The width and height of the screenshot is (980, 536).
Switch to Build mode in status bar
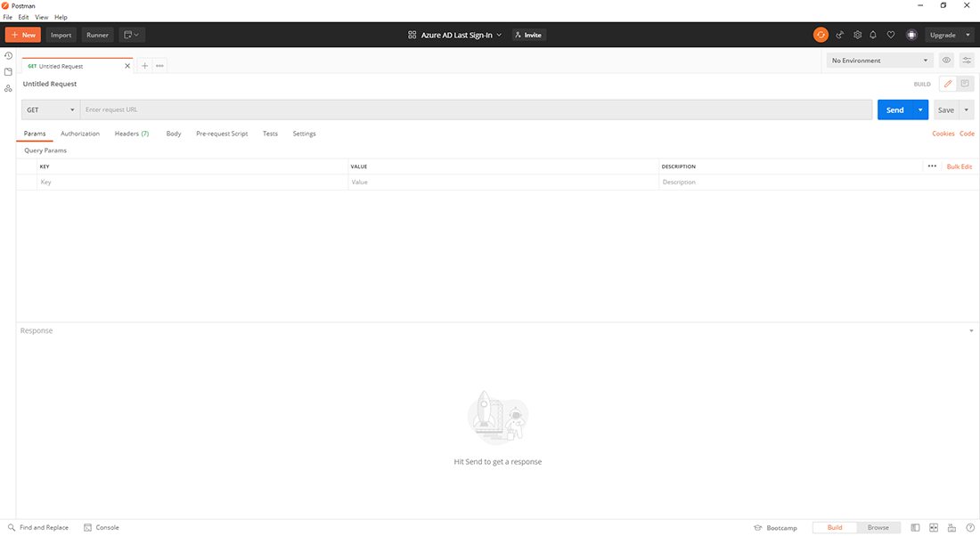[835, 527]
